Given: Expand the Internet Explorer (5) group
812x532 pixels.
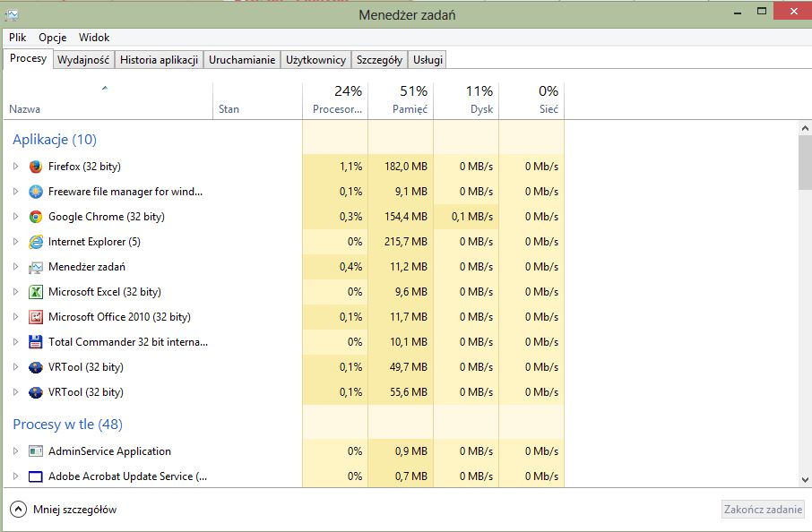Looking at the screenshot, I should [x=15, y=242].
